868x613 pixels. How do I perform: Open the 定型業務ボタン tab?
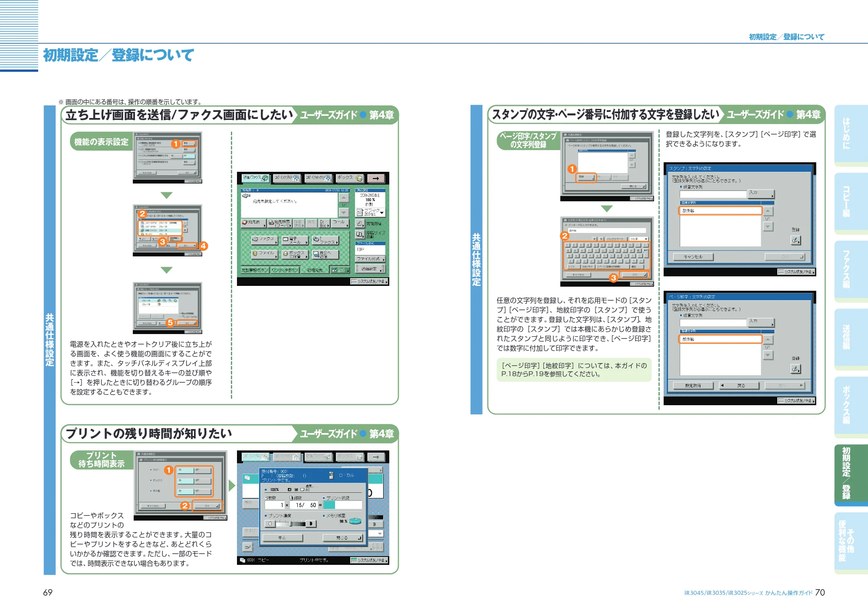255,270
